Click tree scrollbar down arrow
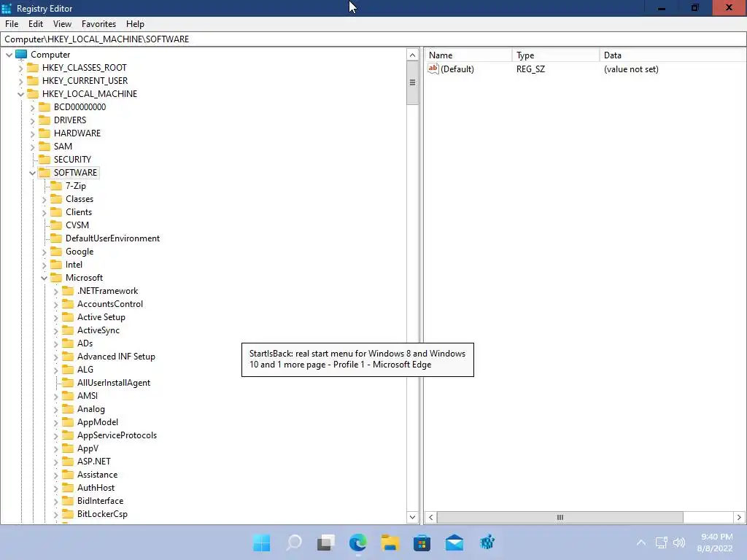The height and width of the screenshot is (560, 747). [x=413, y=517]
